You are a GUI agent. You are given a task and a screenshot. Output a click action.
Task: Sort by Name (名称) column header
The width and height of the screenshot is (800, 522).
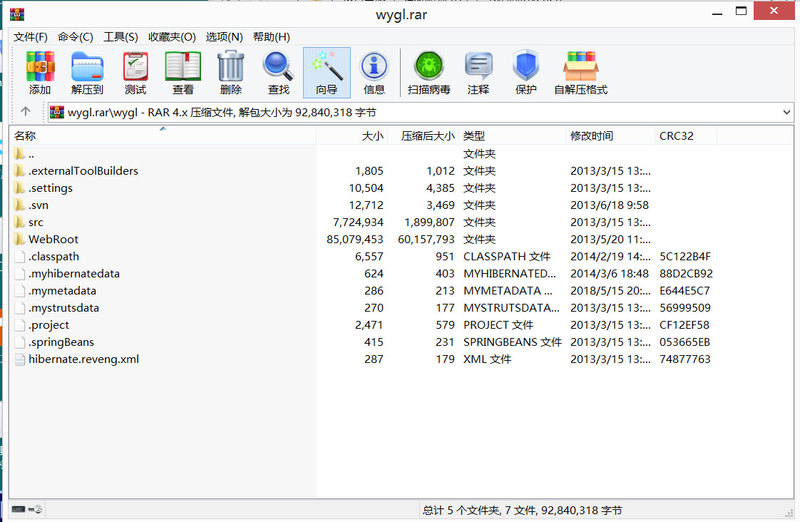click(163, 136)
